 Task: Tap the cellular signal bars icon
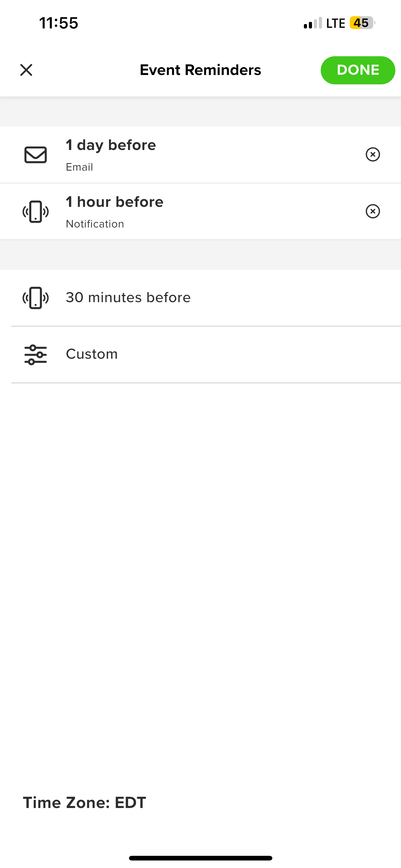[x=313, y=23]
